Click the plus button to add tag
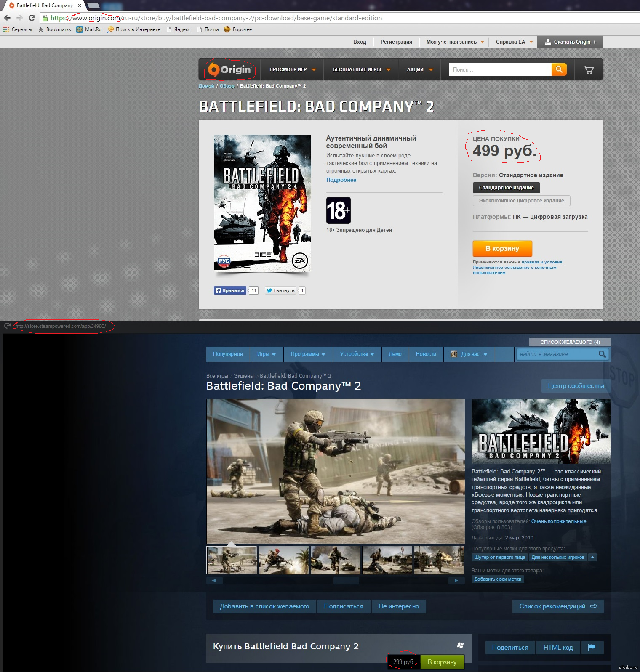The image size is (640, 672). pos(592,557)
